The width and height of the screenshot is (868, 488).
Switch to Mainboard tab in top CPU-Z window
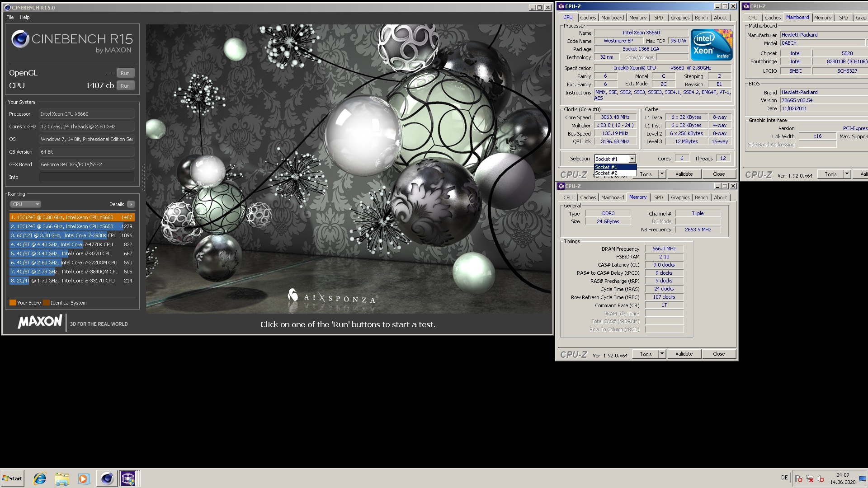pyautogui.click(x=613, y=18)
